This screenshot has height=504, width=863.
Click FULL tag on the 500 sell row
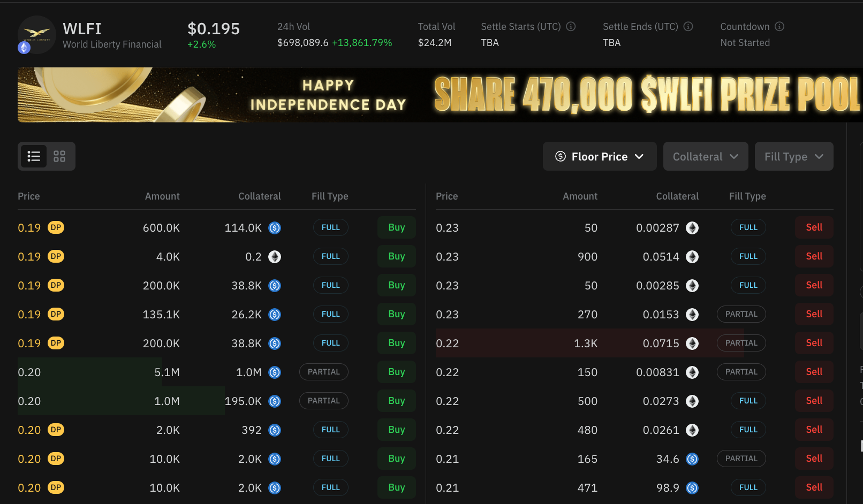point(748,401)
